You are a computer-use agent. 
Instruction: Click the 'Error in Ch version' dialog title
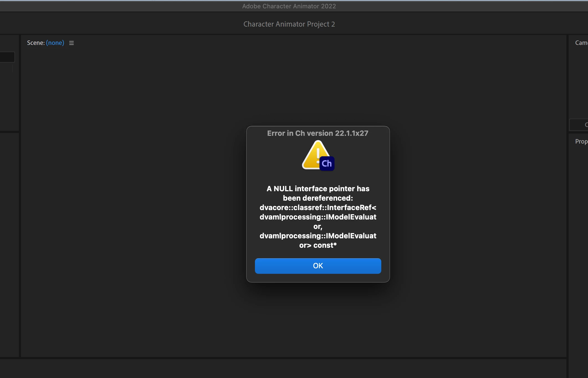coord(318,133)
